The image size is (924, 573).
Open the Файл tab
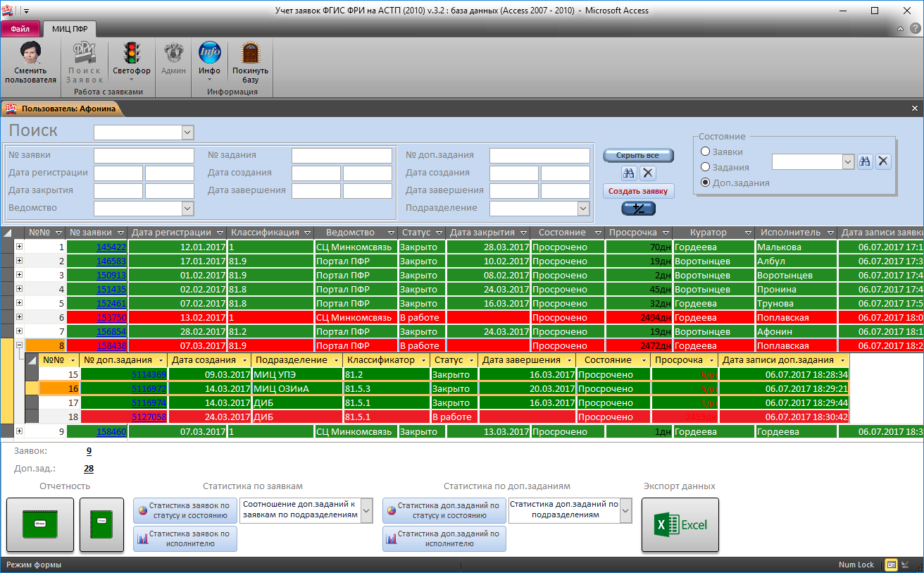pos(20,29)
